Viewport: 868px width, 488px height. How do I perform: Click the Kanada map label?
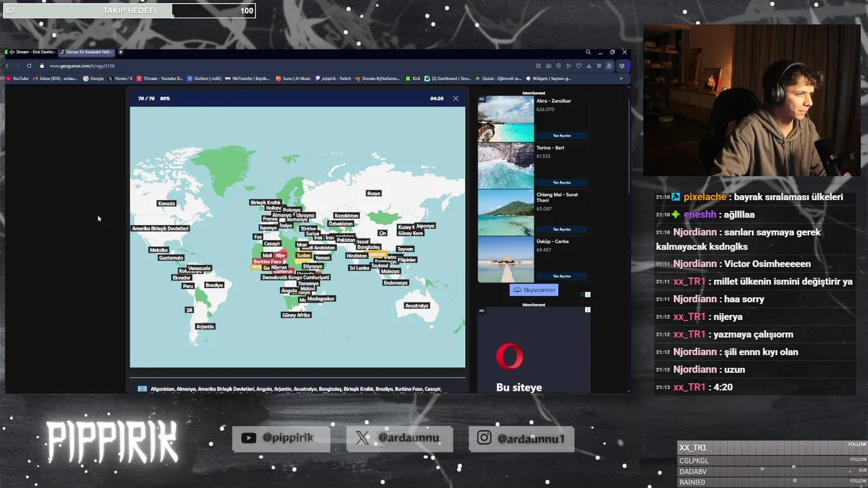166,203
